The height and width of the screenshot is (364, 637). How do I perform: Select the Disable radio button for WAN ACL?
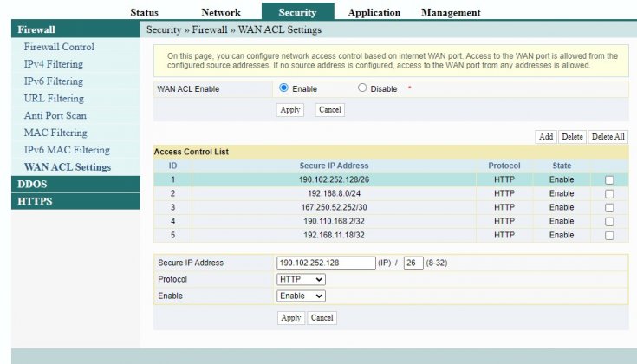362,88
